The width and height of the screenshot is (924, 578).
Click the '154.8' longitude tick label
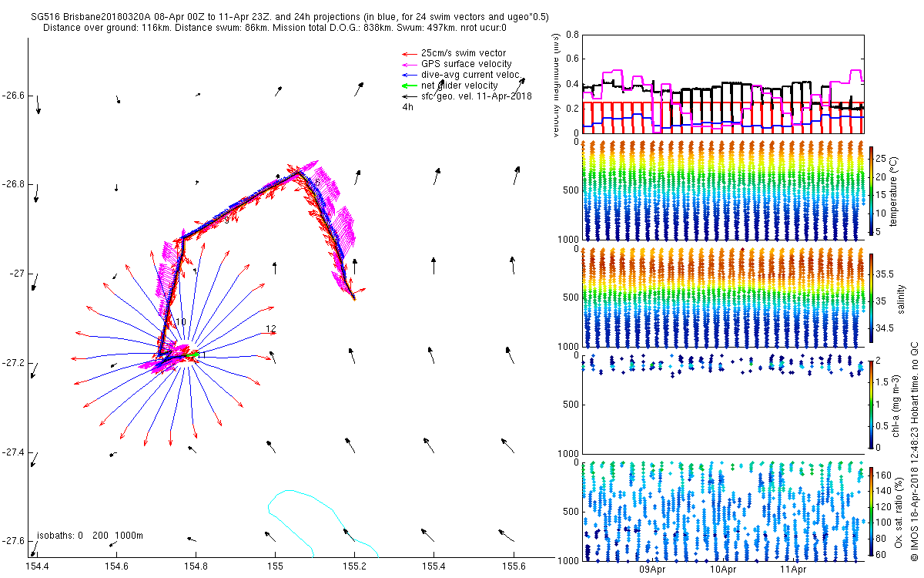[x=196, y=566]
